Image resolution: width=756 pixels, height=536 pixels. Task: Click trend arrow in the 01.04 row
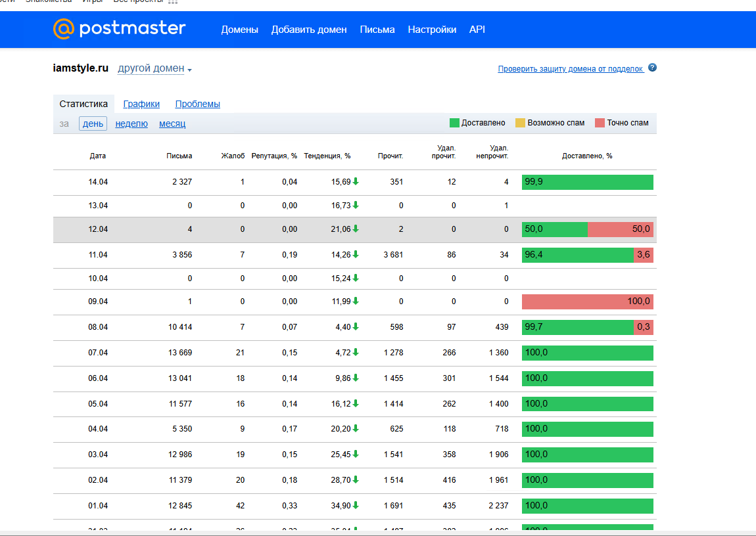pos(356,506)
